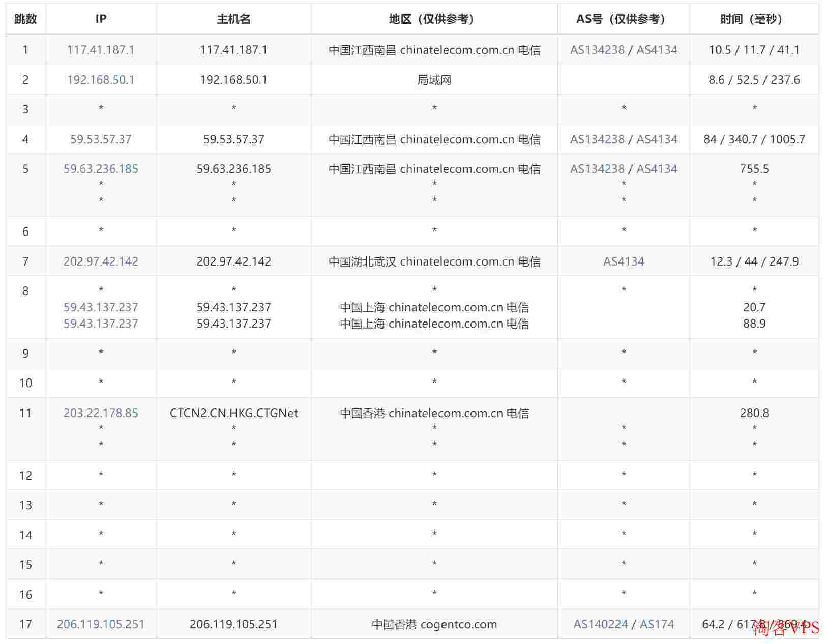The width and height of the screenshot is (825, 644).
Task: Click time value 755.5
Action: pyautogui.click(x=754, y=169)
